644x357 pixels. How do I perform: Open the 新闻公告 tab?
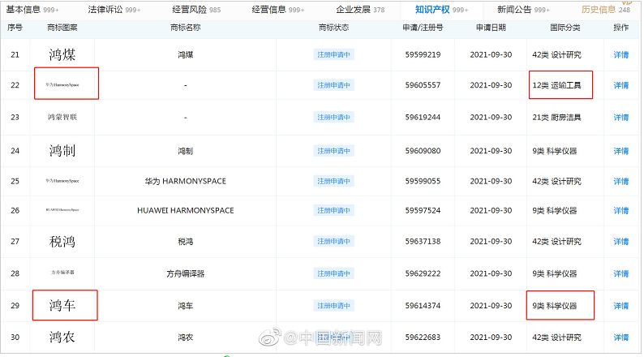(523, 10)
